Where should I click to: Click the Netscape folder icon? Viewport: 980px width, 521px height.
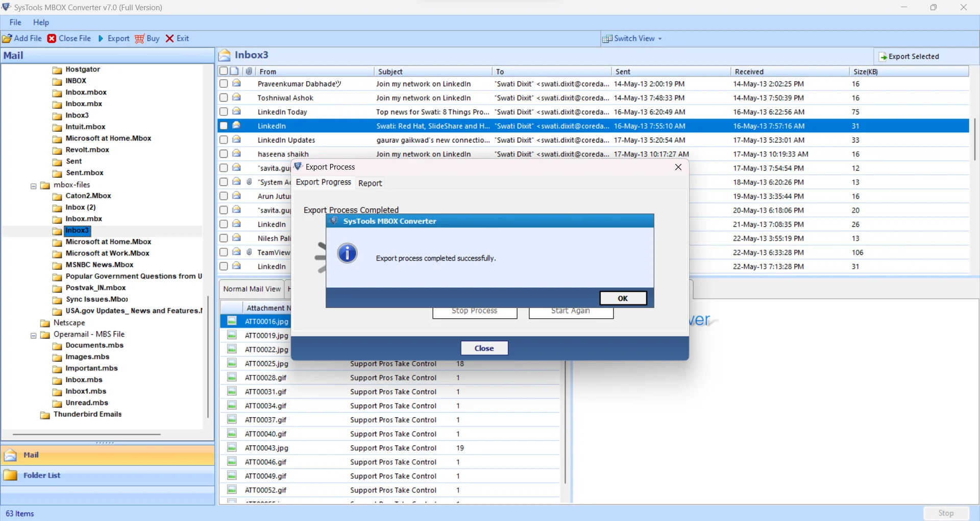[45, 323]
